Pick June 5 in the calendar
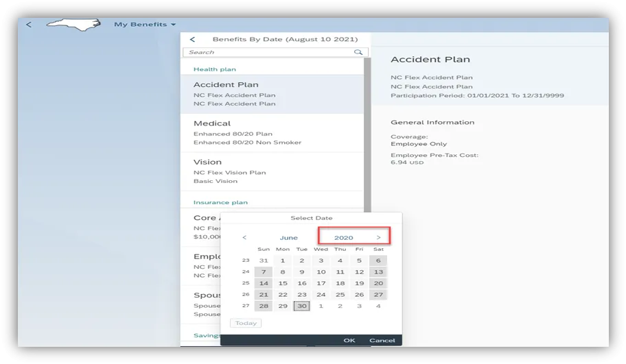 tap(359, 260)
